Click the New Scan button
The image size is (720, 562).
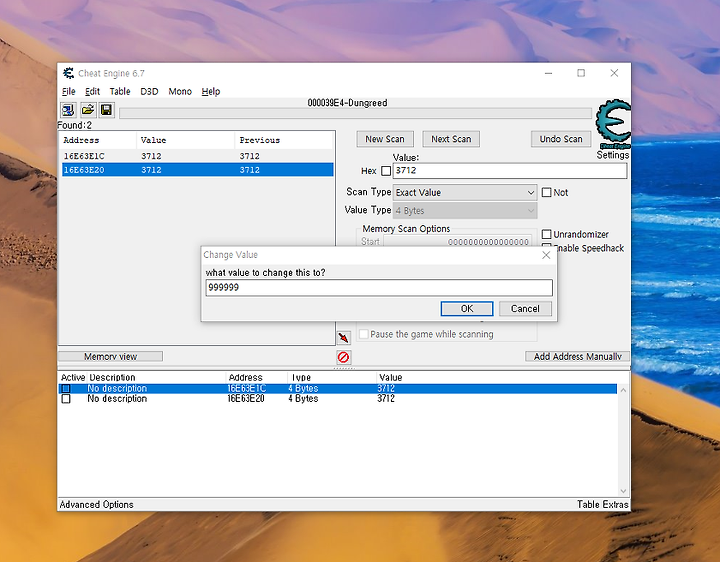(385, 139)
